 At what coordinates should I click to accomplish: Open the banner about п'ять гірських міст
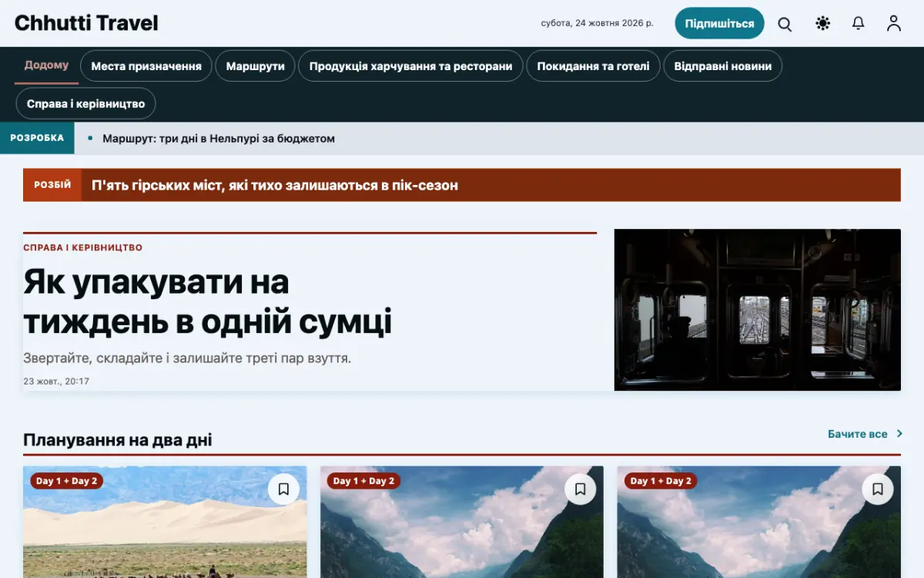[x=275, y=185]
